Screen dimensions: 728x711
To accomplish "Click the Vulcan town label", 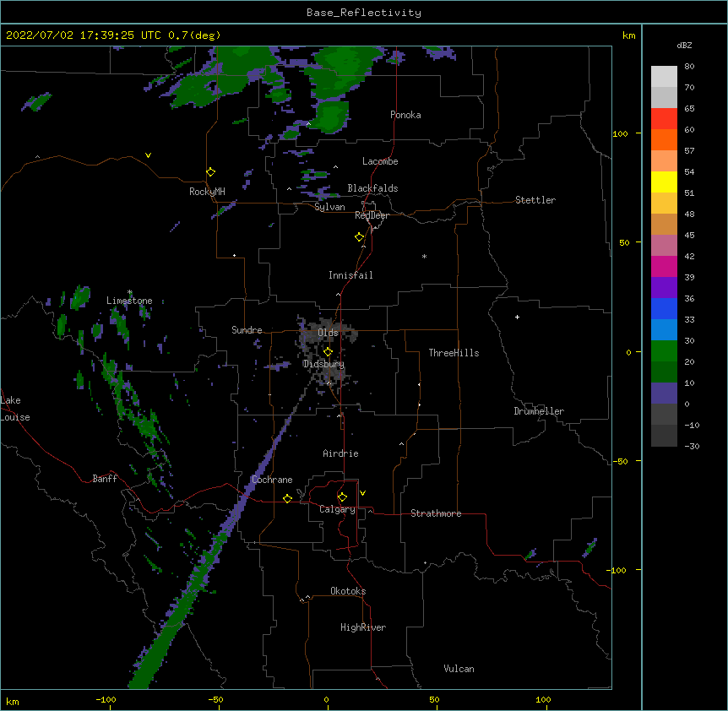I will point(459,669).
